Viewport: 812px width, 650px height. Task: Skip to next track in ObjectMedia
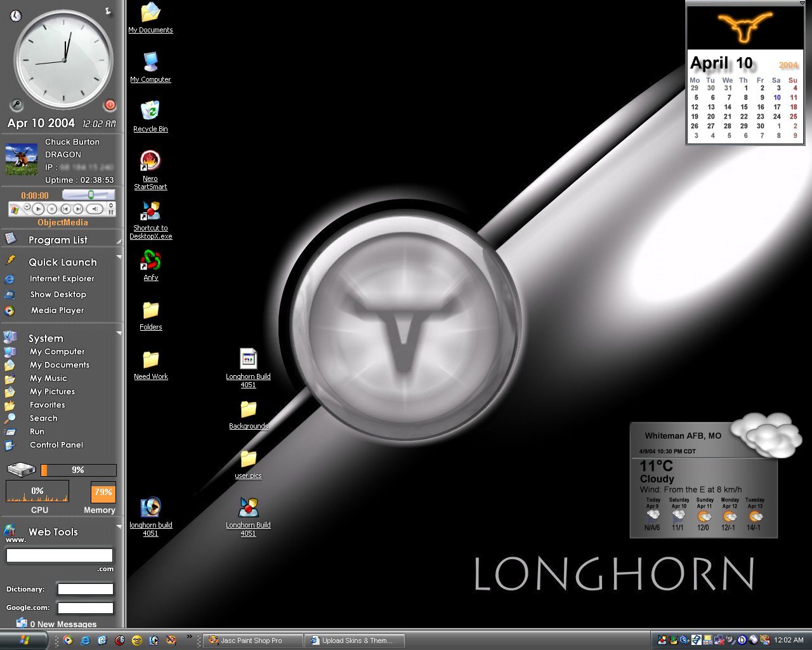point(78,209)
